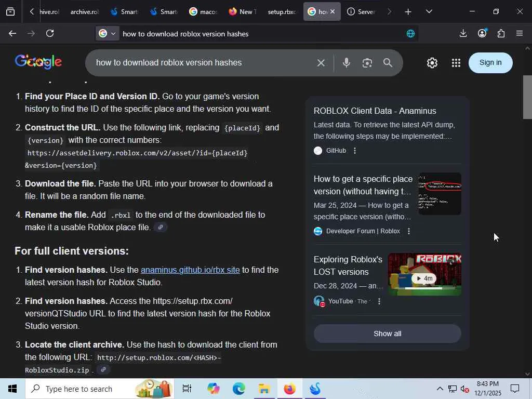Open the taskbar clock showing 8:43 PM

(487, 389)
